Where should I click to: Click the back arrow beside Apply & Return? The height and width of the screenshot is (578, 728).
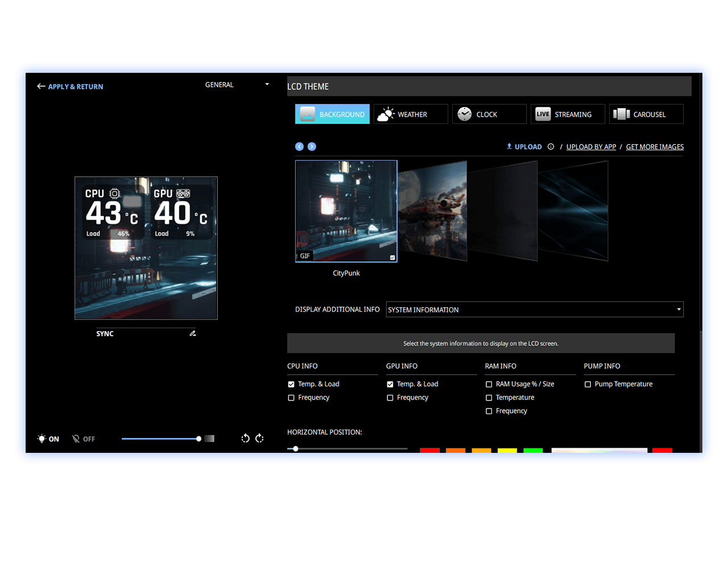pos(41,86)
